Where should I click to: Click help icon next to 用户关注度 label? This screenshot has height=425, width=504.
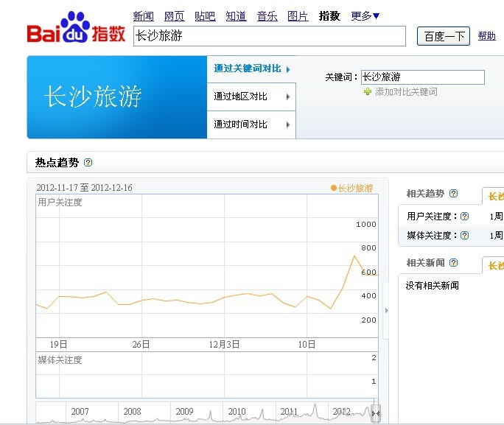coord(464,217)
